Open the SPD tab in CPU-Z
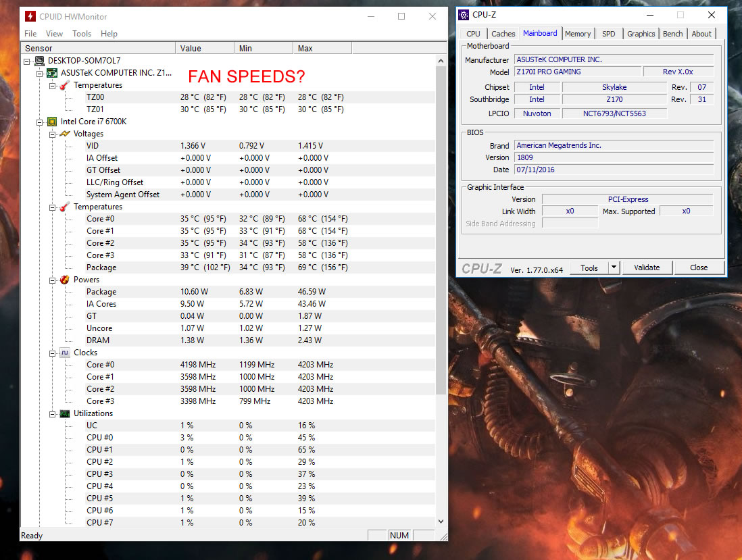742x560 pixels. [x=609, y=34]
